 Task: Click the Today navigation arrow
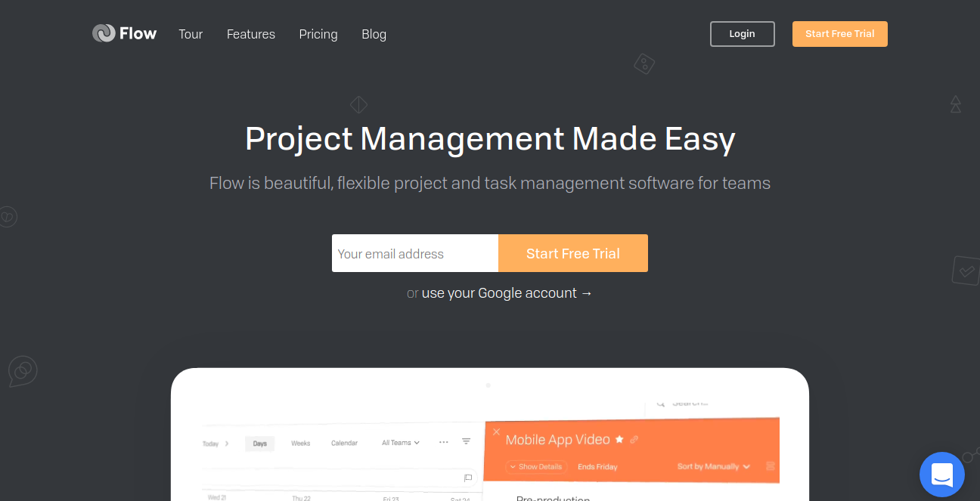[x=227, y=444]
